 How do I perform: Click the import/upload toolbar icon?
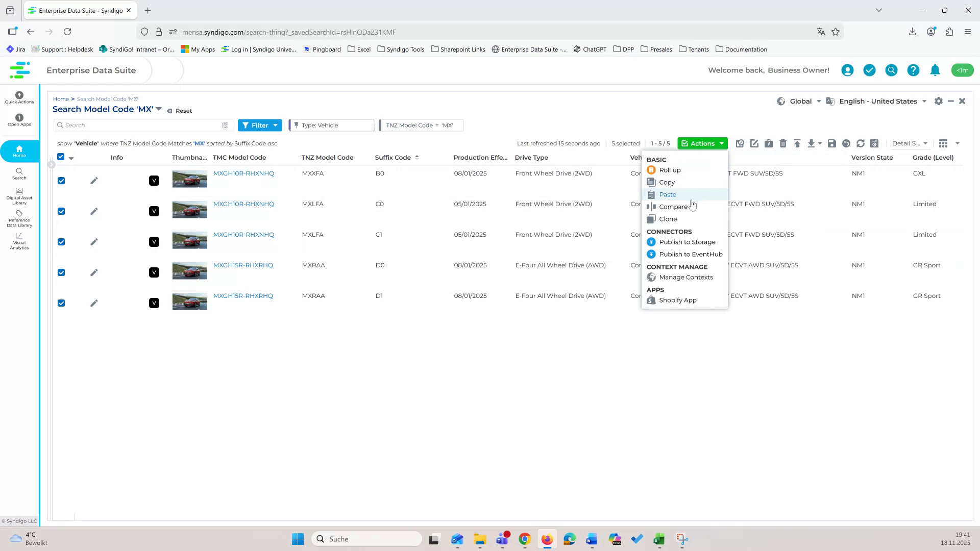(798, 143)
